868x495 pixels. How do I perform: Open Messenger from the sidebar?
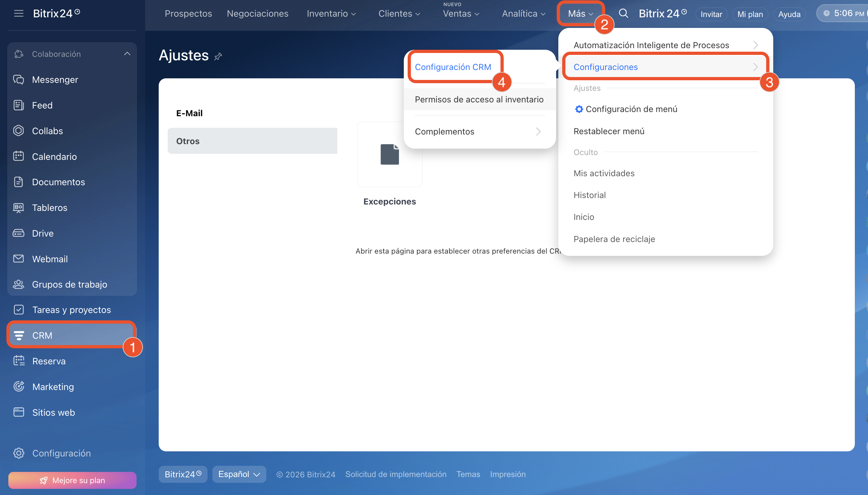55,80
